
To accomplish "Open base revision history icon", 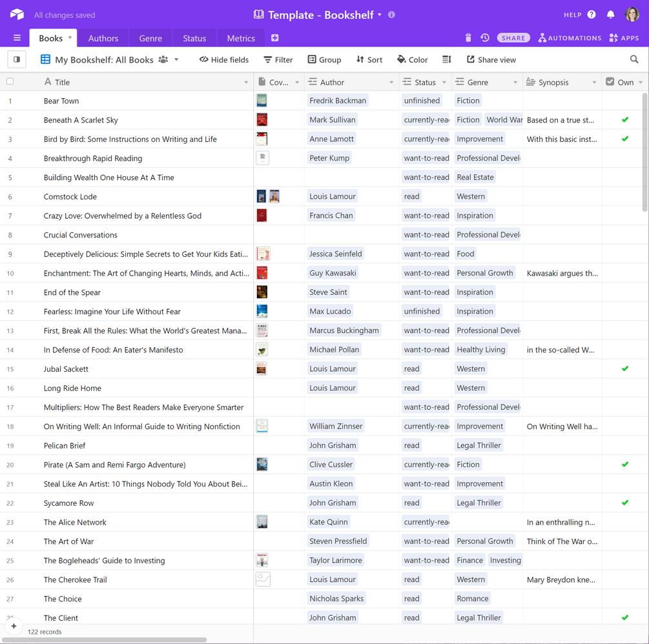I will [x=485, y=38].
